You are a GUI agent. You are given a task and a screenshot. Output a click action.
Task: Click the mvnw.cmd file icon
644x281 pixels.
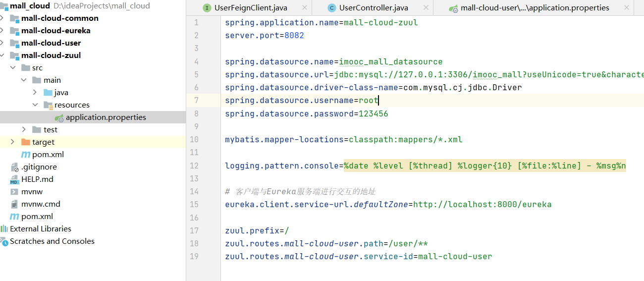14,204
